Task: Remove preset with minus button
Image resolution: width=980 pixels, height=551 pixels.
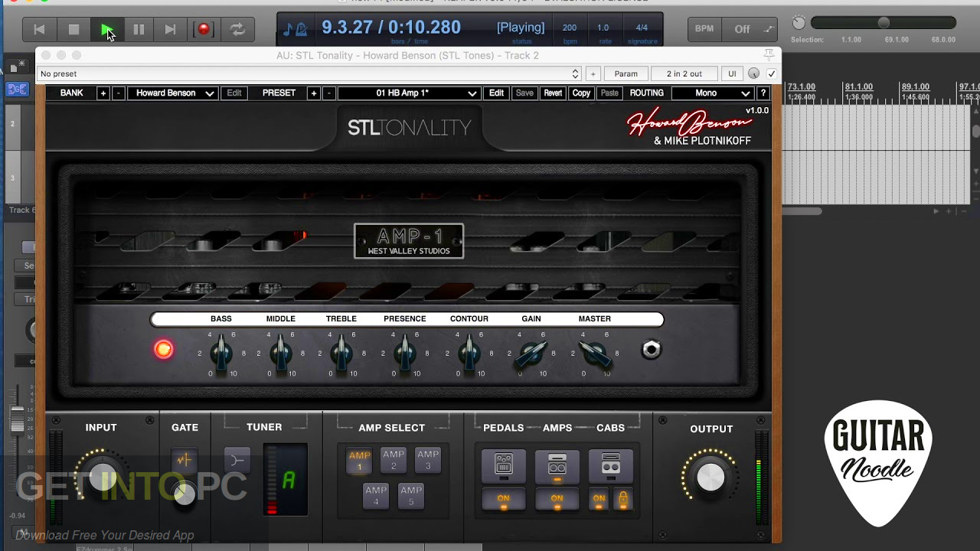Action: pos(328,93)
